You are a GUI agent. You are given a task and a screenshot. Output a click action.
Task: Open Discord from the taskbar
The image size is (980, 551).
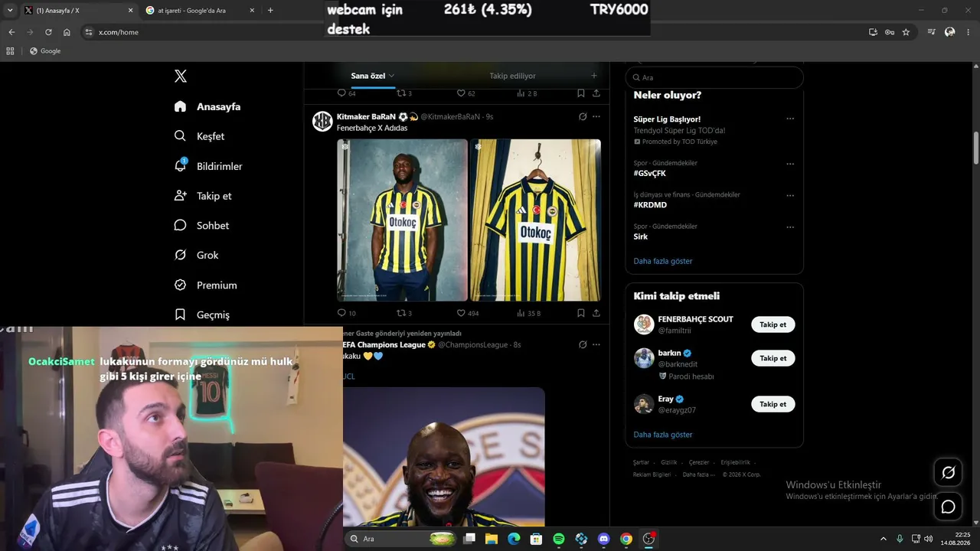point(603,539)
